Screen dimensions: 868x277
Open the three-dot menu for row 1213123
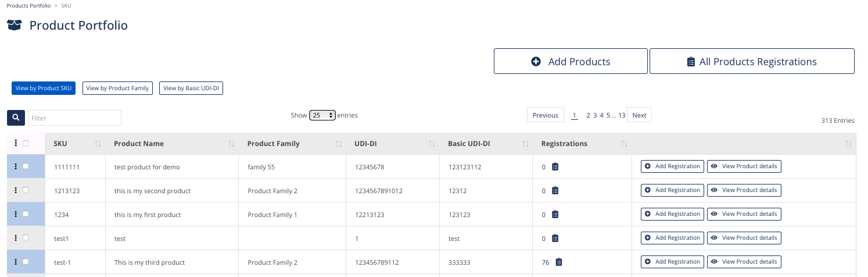click(x=16, y=190)
